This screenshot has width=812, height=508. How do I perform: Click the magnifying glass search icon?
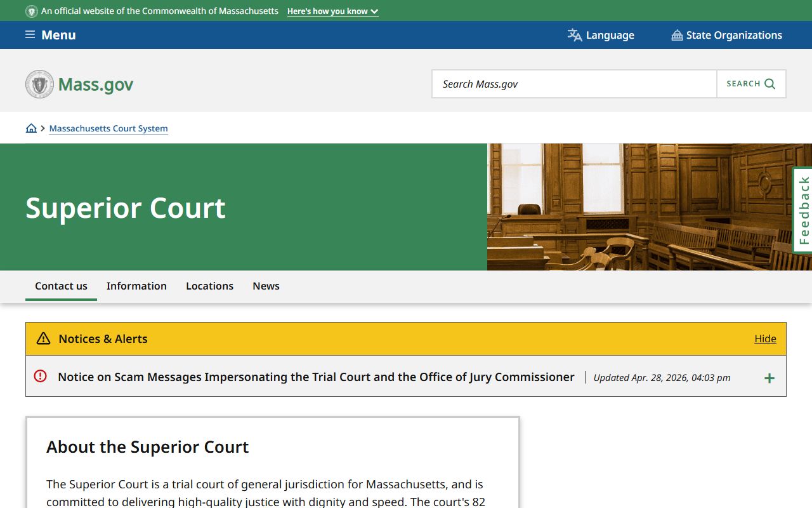pos(770,84)
